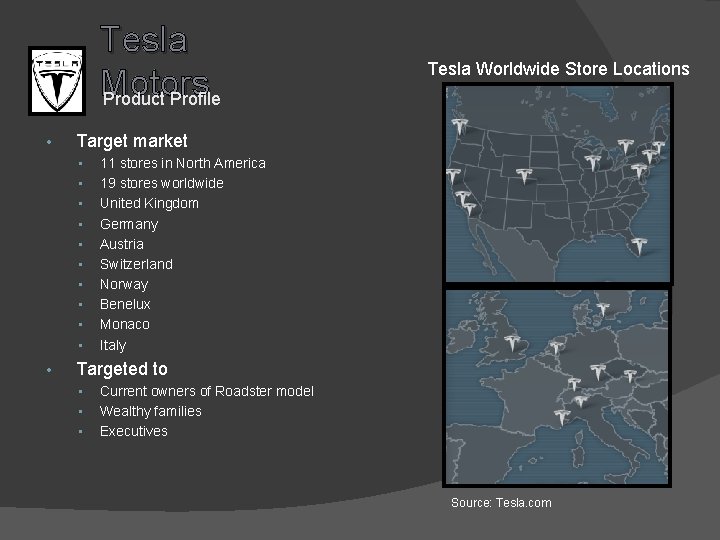Click the Tesla pin over Washington state
The height and width of the screenshot is (540, 720).
(459, 126)
